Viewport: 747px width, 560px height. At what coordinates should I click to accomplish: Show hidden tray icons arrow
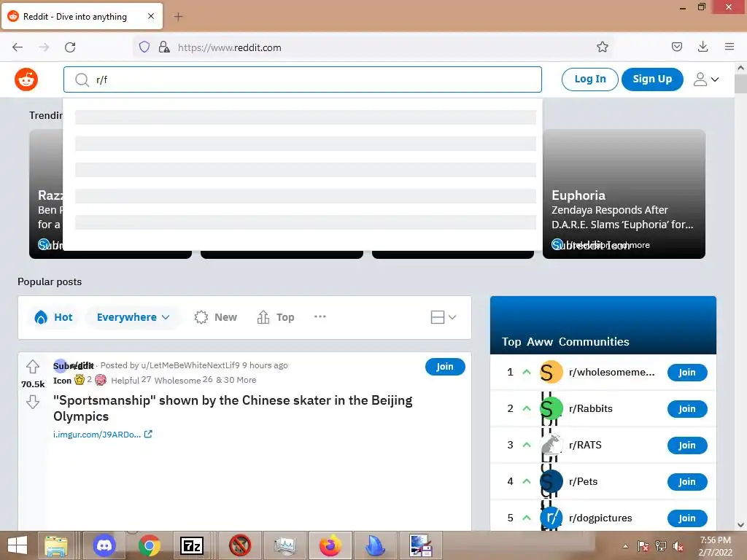point(625,546)
